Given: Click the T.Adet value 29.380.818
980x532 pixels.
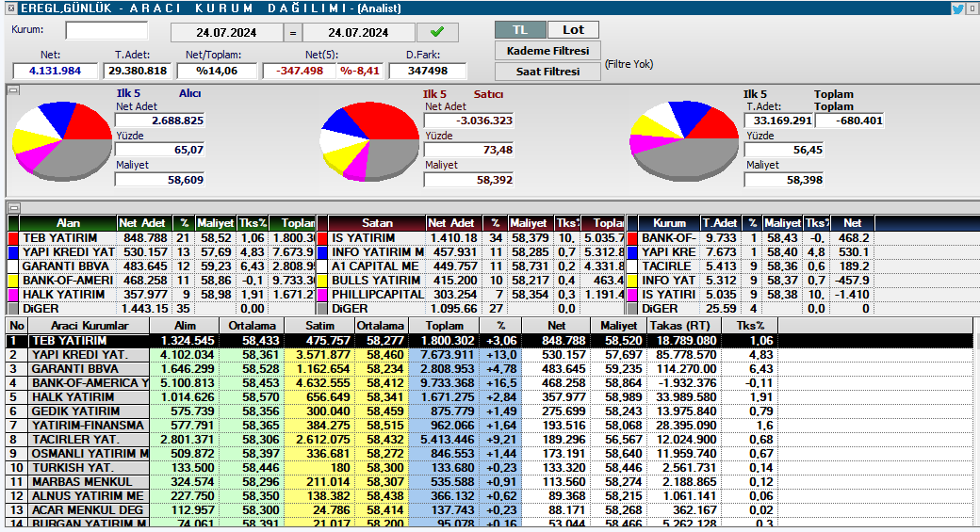Looking at the screenshot, I should (138, 72).
